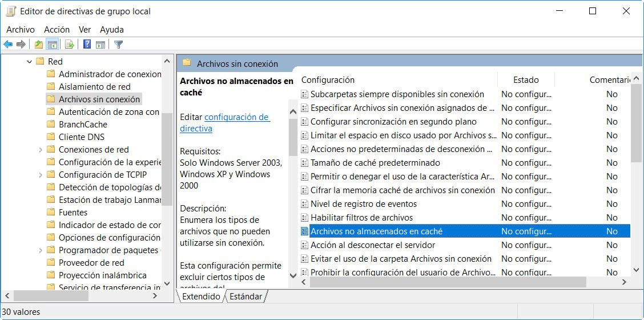Click policy icon beside Habilitar filtros de archivos
This screenshot has height=320, width=644.
(305, 218)
